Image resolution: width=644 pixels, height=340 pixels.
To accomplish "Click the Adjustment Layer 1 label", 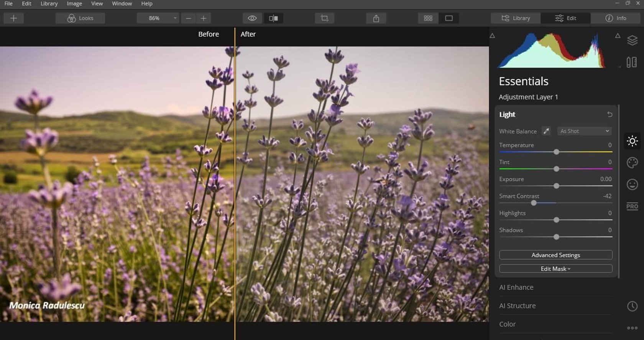I will pyautogui.click(x=528, y=97).
